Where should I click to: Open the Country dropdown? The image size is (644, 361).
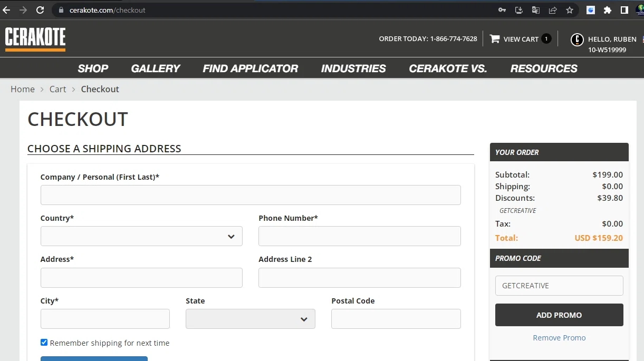coord(141,236)
